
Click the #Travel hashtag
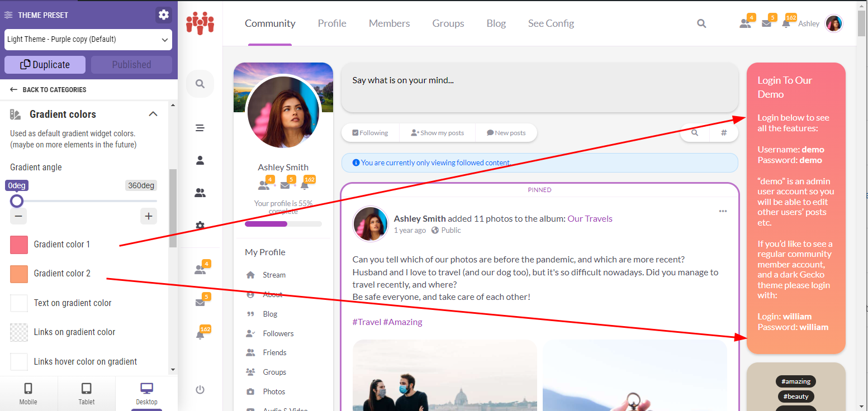click(367, 322)
